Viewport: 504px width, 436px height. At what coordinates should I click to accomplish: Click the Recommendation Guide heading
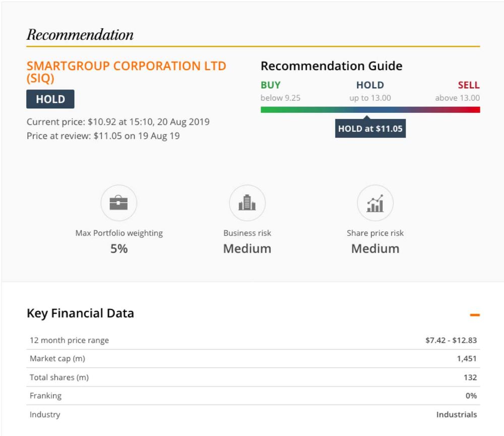pyautogui.click(x=332, y=66)
